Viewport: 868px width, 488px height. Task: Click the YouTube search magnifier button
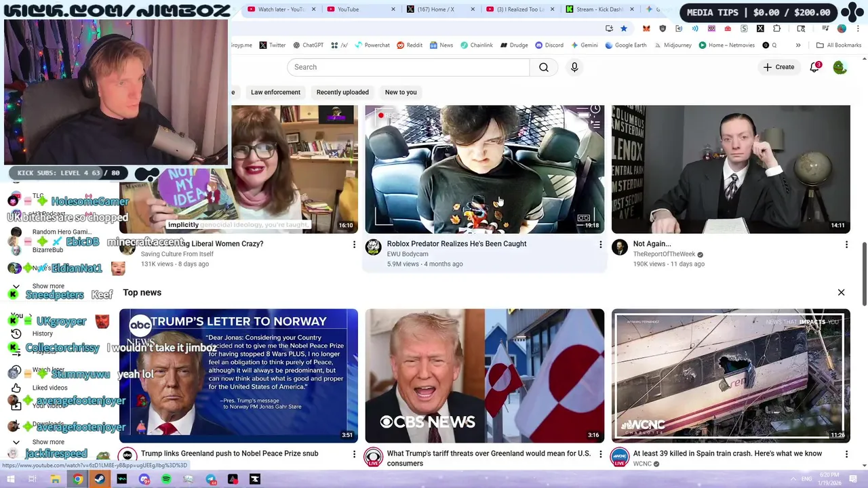point(544,67)
